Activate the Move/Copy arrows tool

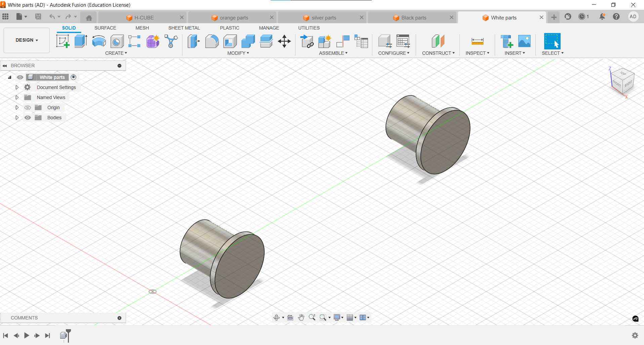(x=284, y=41)
